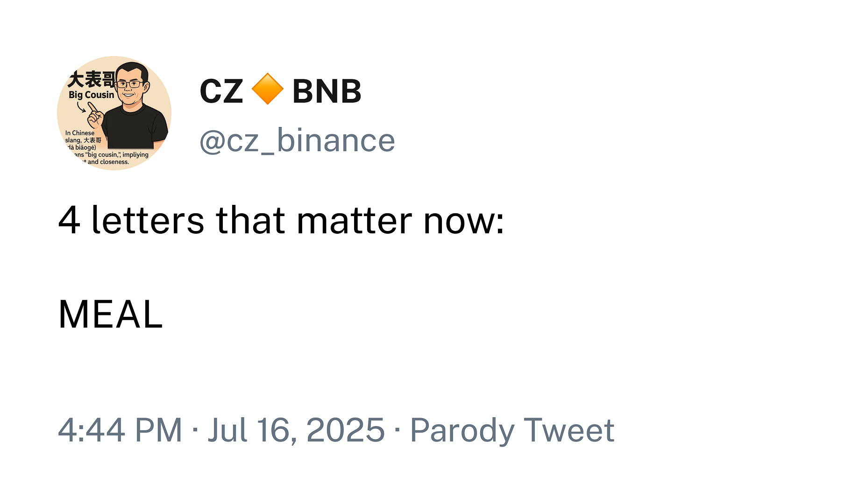Click the "CZ" display name

[x=221, y=91]
